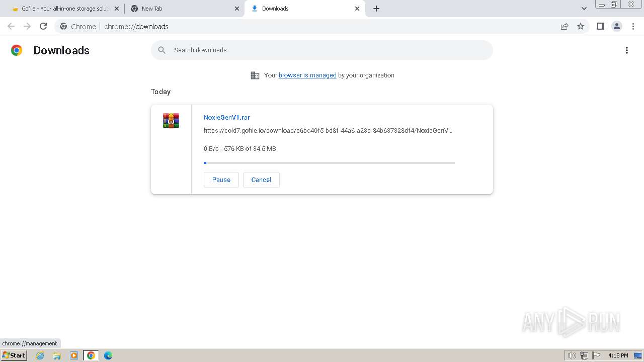This screenshot has width=644, height=362.
Task: Open the side panel icon
Action: (600, 26)
